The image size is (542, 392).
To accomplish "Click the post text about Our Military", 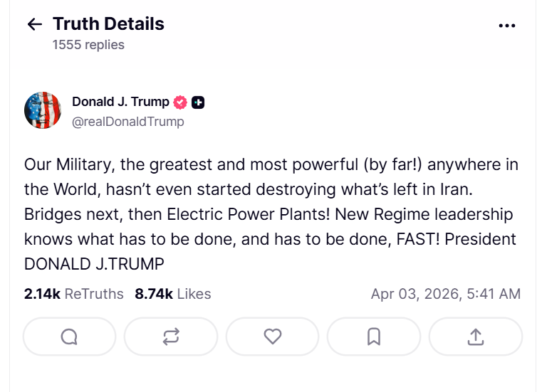I will click(x=271, y=214).
